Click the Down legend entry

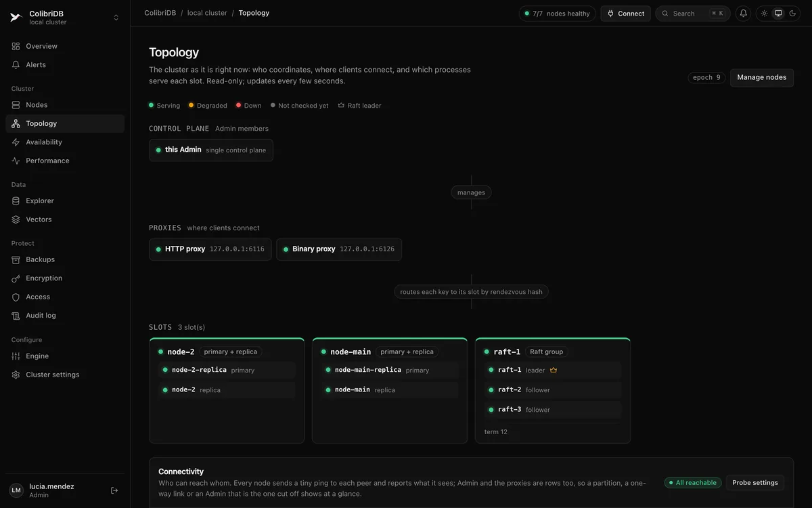(x=248, y=106)
